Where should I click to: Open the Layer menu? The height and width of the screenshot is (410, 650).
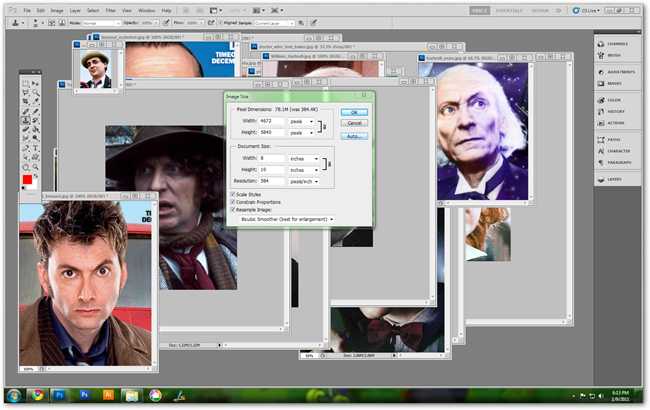tap(75, 10)
